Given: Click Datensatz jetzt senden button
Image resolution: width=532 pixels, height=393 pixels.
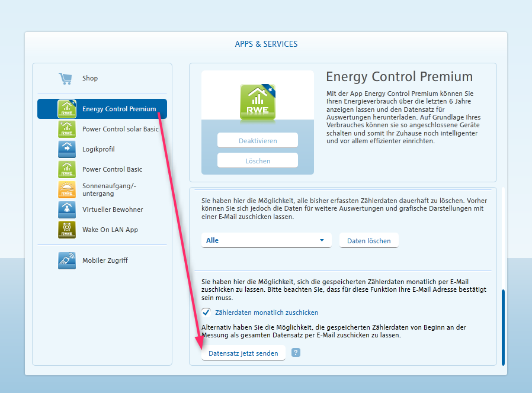Looking at the screenshot, I should pos(243,353).
